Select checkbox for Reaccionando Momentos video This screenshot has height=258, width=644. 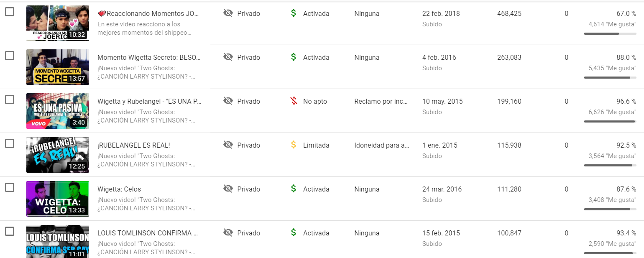click(x=10, y=12)
